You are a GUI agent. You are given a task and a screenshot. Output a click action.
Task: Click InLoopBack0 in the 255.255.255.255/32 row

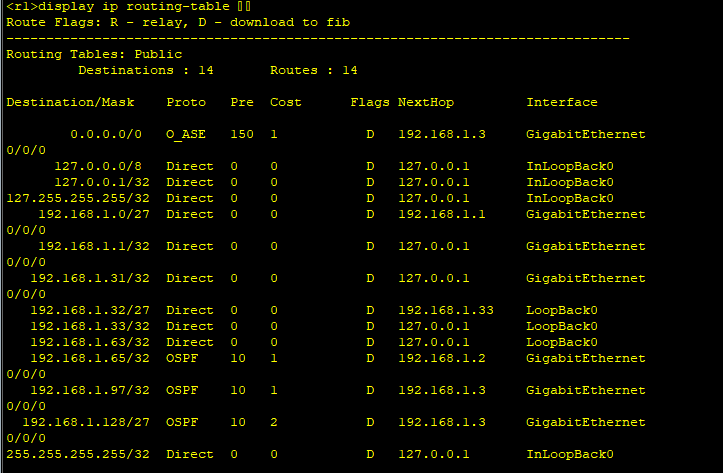570,454
